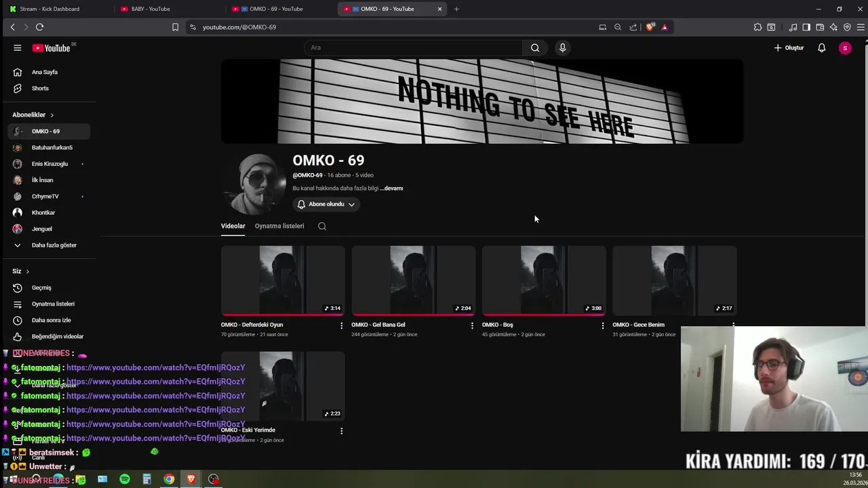The image size is (868, 488).
Task: Open Enis Kirazoglu channel
Action: point(49,164)
